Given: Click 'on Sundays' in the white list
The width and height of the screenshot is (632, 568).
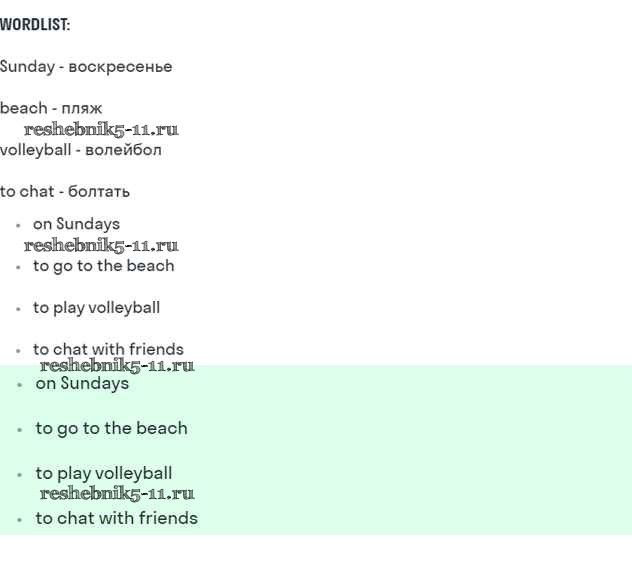Looking at the screenshot, I should point(76,224).
